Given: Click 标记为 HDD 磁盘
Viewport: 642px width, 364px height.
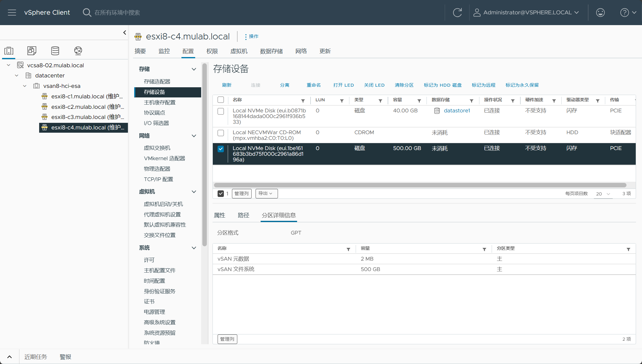Looking at the screenshot, I should click(443, 85).
